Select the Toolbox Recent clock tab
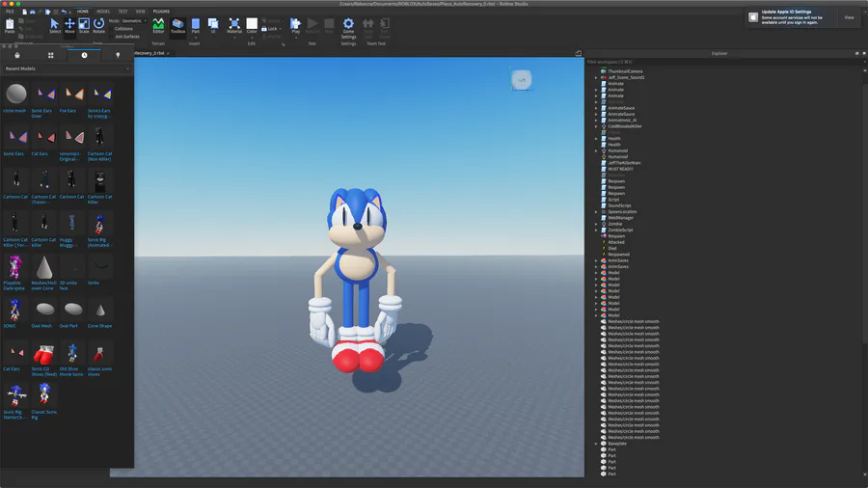 pyautogui.click(x=84, y=55)
